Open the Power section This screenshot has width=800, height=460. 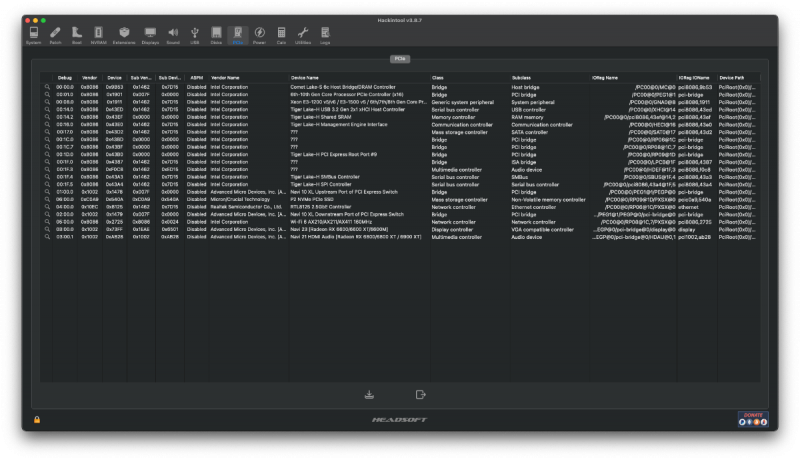point(260,36)
